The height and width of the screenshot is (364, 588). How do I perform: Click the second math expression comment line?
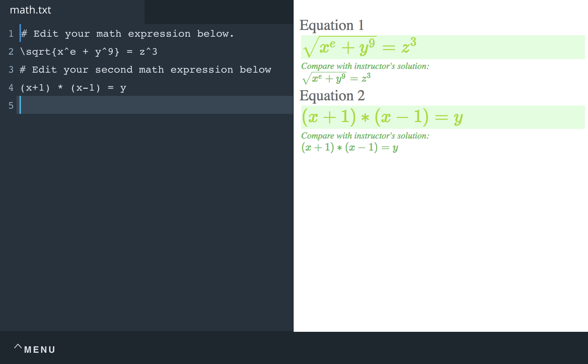tap(145, 70)
